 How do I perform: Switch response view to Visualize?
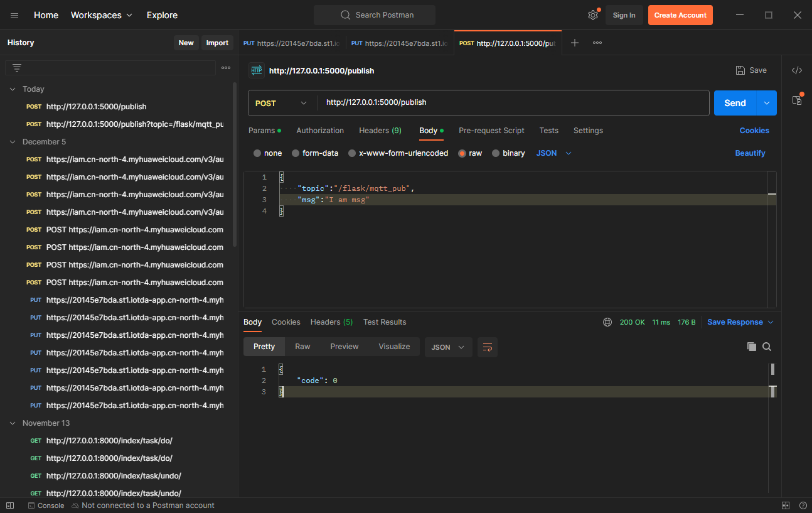click(x=394, y=347)
